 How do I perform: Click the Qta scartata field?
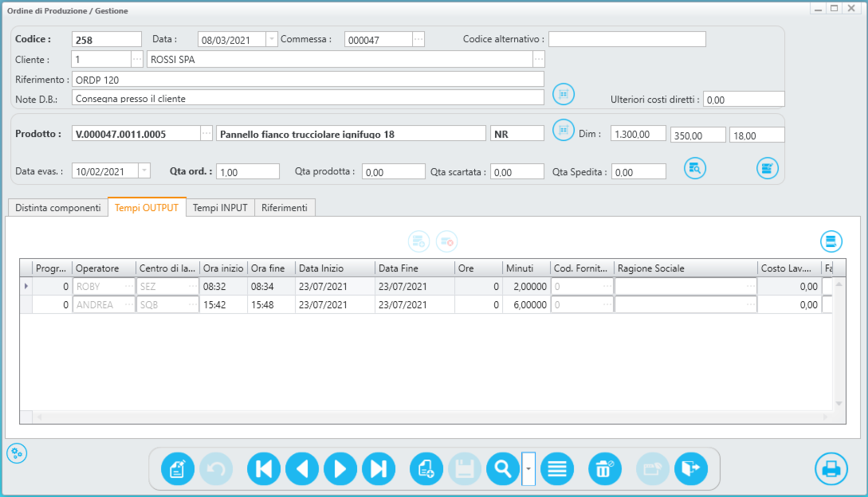coord(517,171)
